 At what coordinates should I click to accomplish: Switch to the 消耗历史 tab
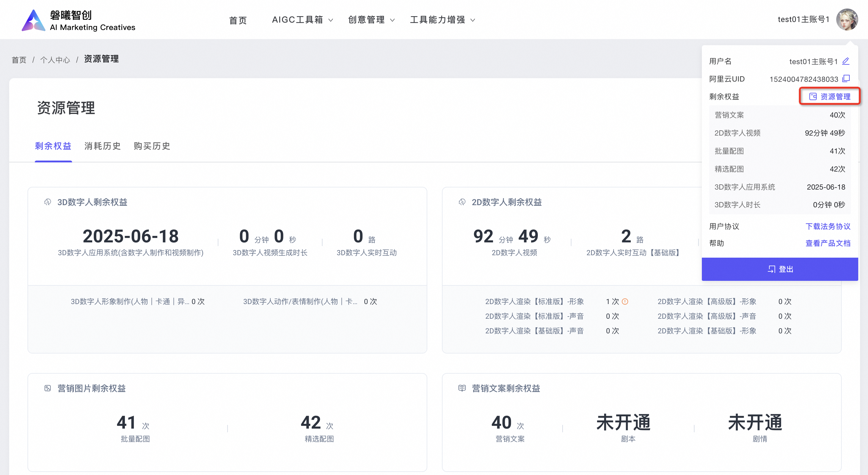[x=102, y=146]
